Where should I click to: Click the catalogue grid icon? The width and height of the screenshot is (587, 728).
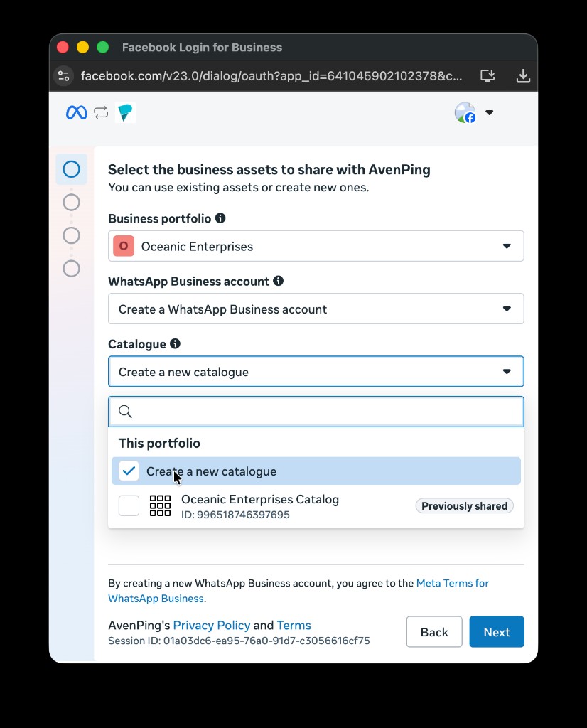pos(160,505)
